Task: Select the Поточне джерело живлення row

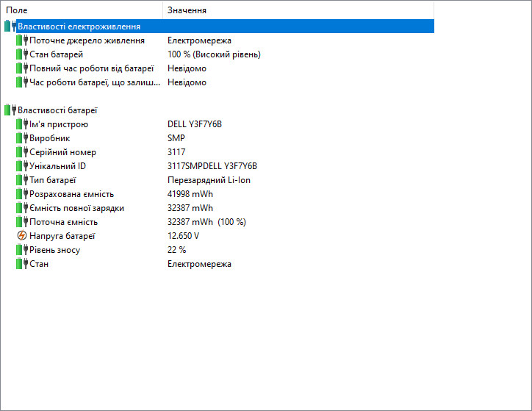Action: 87,40
